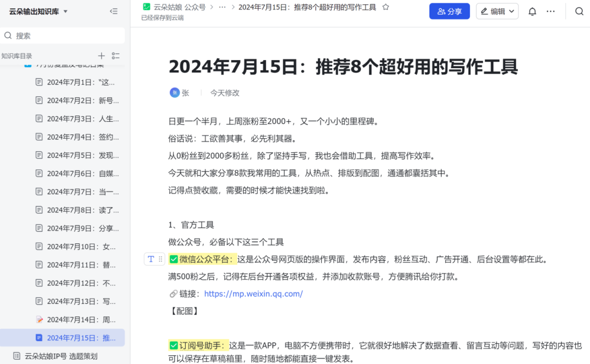Click the author avatar next to 张

coord(174,93)
